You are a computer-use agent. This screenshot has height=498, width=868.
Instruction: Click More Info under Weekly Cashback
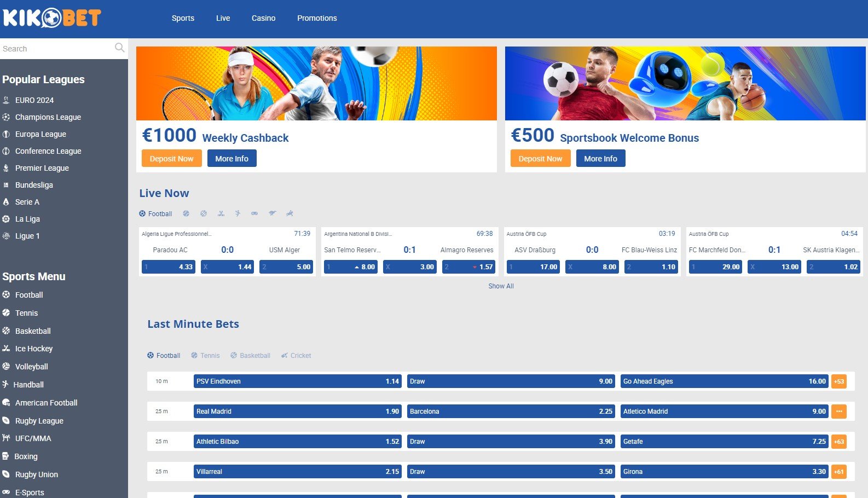(232, 158)
